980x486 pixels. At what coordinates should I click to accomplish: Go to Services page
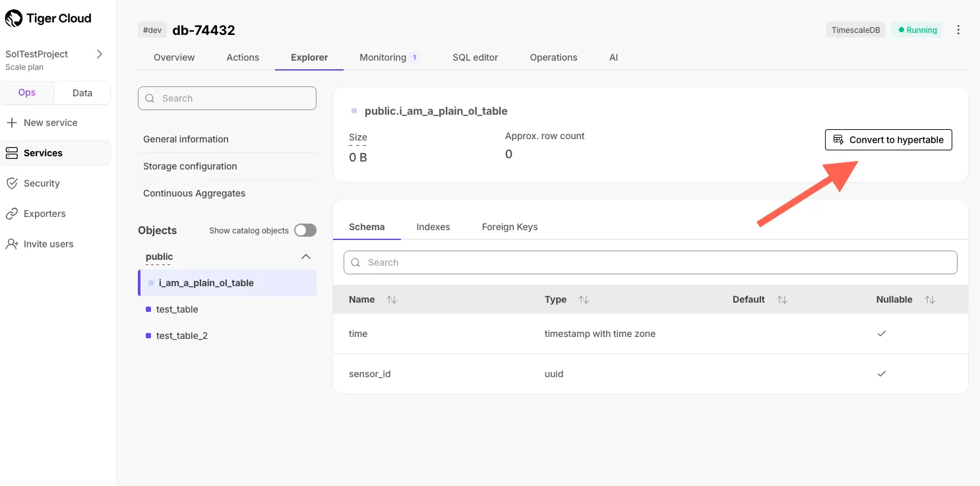[x=55, y=153]
